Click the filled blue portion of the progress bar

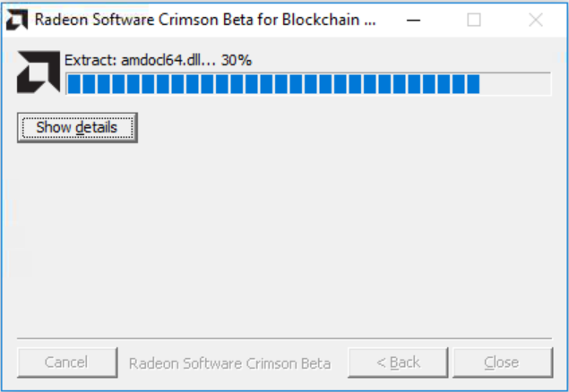pyautogui.click(x=269, y=84)
